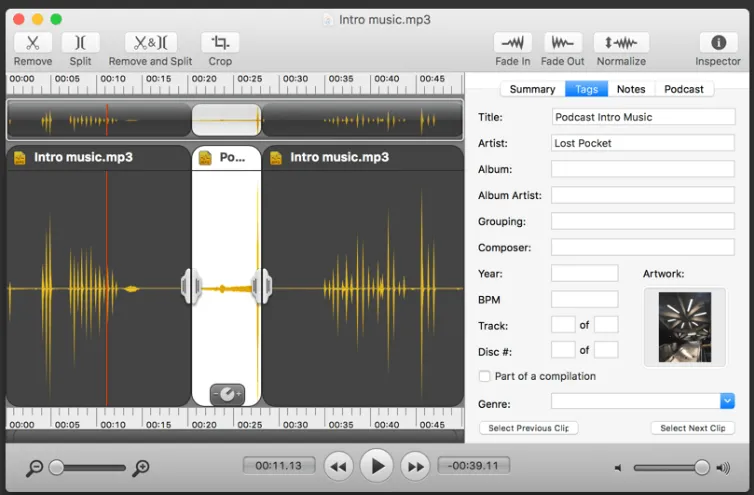Toggle the Inspector panel

(x=718, y=43)
